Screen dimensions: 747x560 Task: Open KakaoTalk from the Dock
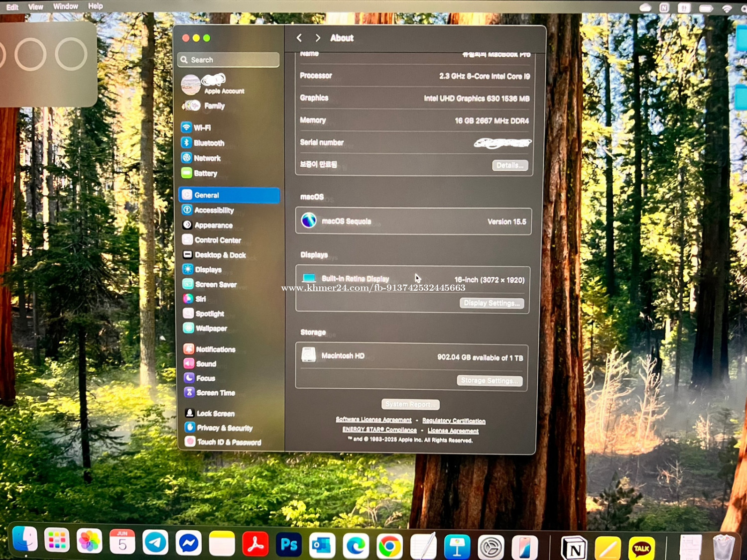coord(641,549)
